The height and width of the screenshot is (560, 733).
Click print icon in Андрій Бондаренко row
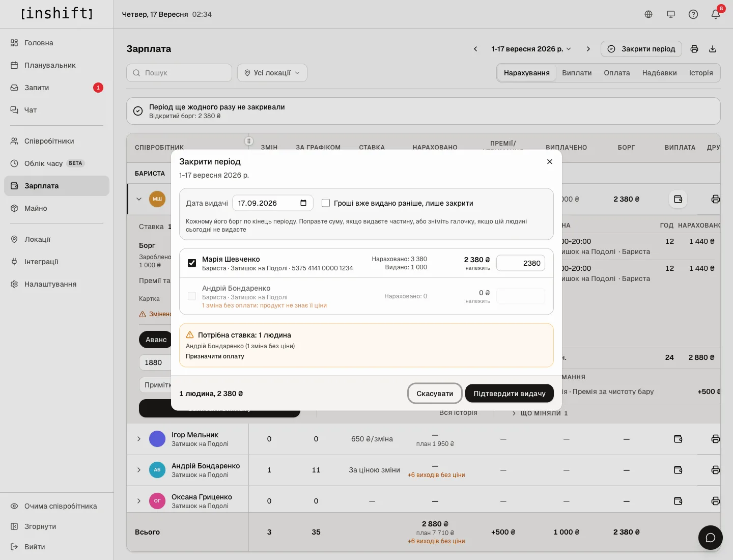point(716,470)
